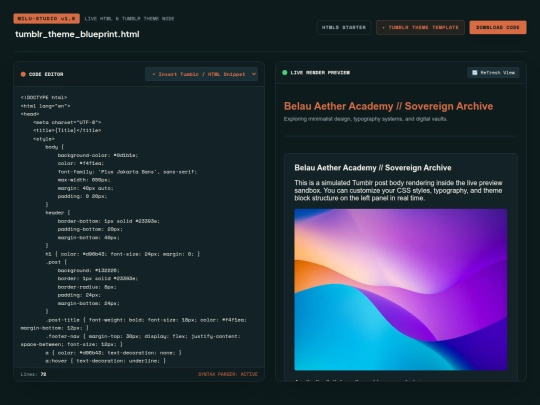The image size is (540, 405).
Task: Click the background-color declaration line
Action: 98,155
